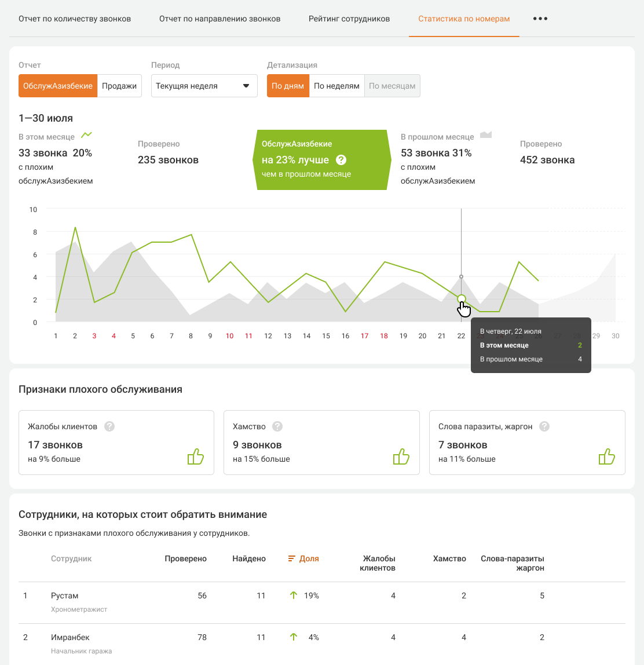Click the chart data point for day 22
The image size is (644, 665).
pyautogui.click(x=462, y=299)
